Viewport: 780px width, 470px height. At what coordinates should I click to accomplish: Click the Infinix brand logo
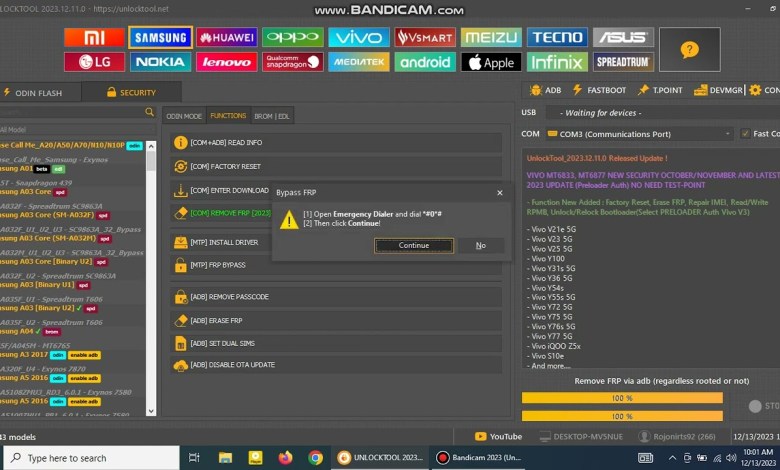(x=557, y=62)
